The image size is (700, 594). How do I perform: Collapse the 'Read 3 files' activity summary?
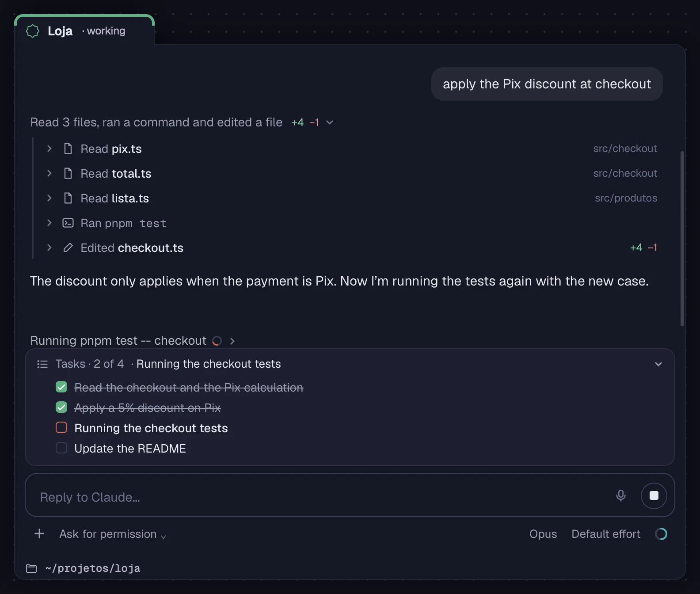click(330, 122)
